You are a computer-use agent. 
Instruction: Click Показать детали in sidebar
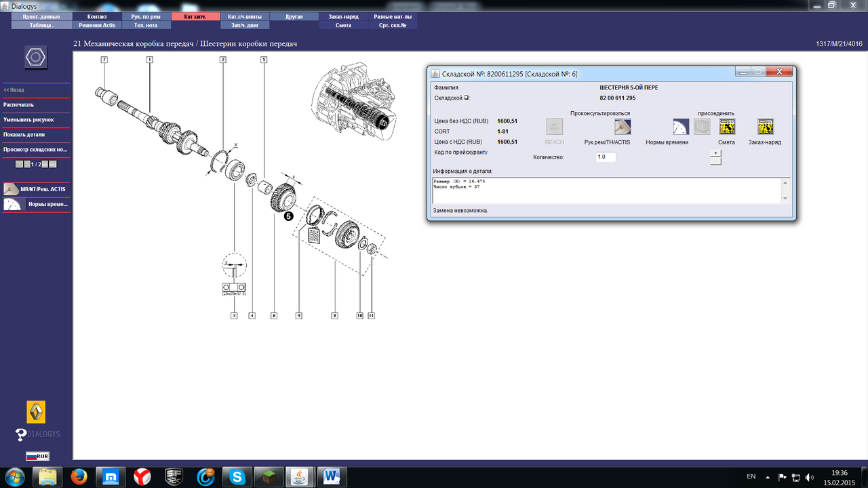click(x=24, y=135)
